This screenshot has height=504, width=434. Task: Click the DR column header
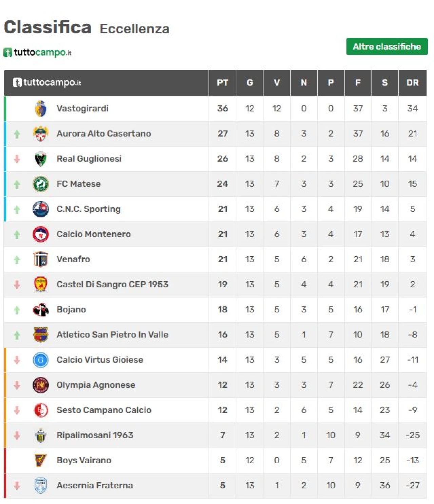point(413,83)
